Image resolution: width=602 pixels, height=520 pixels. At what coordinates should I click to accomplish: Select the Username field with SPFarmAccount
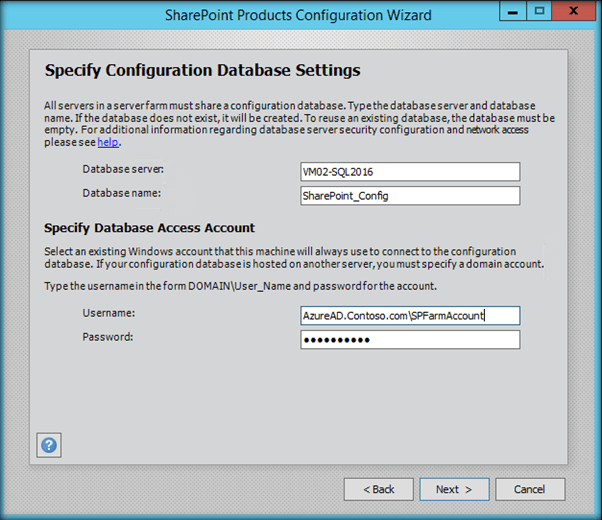pos(410,315)
